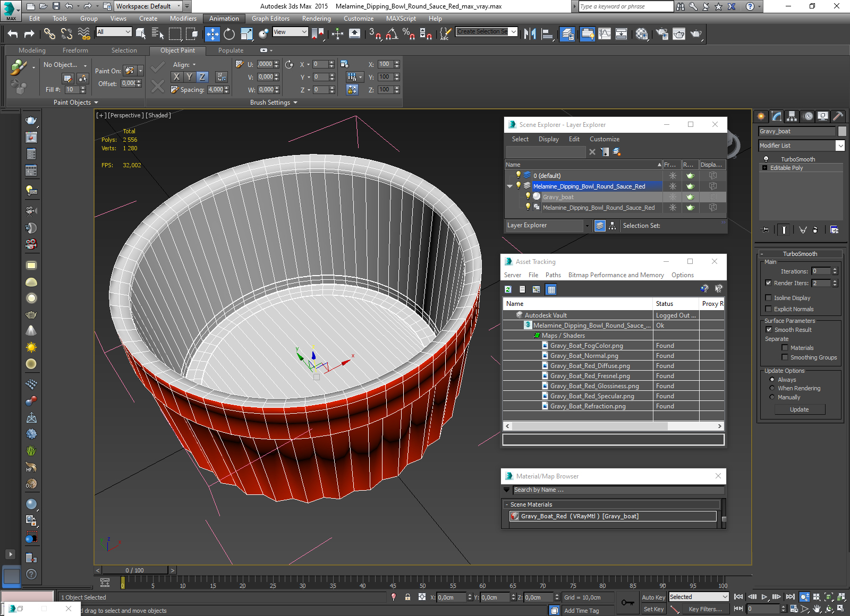Click the Undo arrow icon
The image size is (850, 616).
pyautogui.click(x=13, y=34)
